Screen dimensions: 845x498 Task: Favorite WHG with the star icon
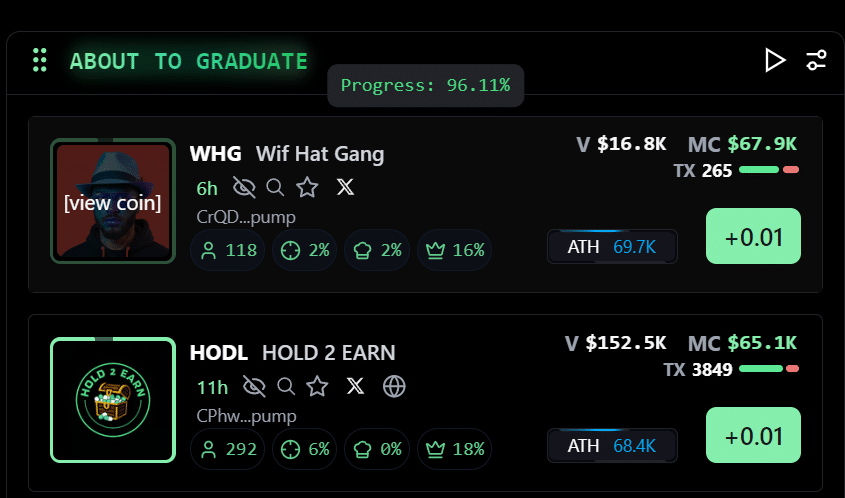pyautogui.click(x=307, y=187)
